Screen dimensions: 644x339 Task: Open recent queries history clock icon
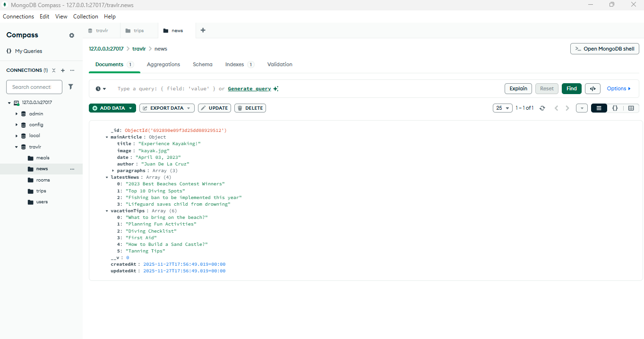101,89
